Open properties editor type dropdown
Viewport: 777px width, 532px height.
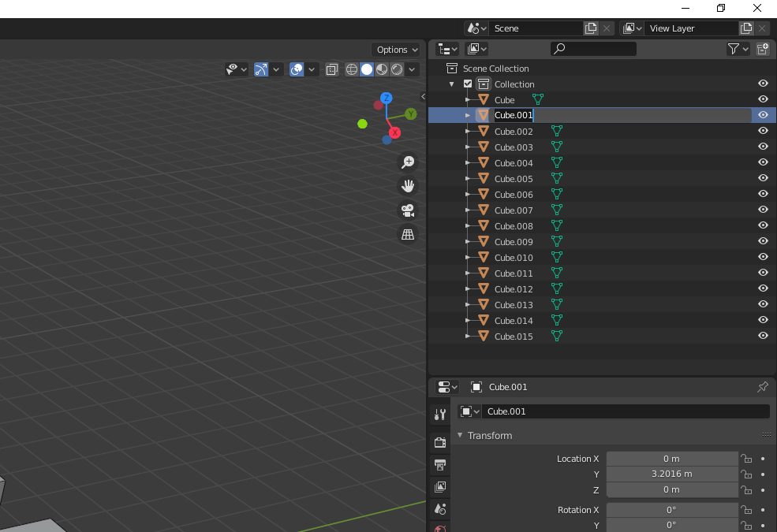pyautogui.click(x=447, y=386)
